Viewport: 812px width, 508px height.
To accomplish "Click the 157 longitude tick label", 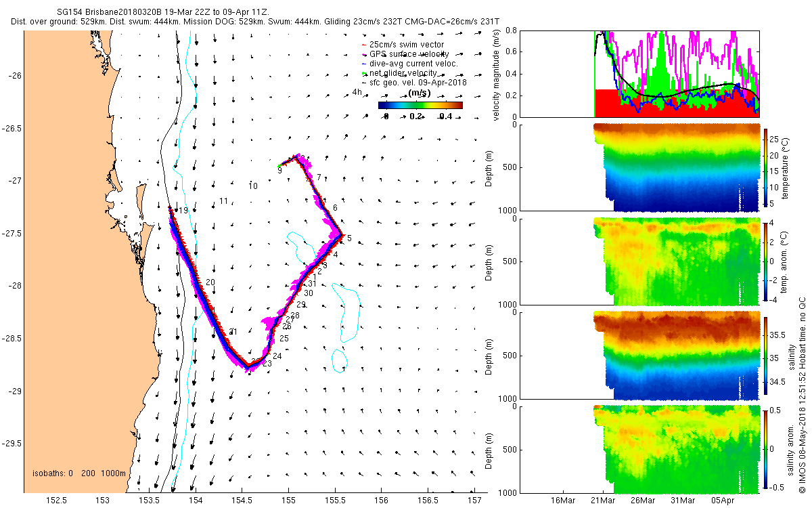I will (475, 501).
